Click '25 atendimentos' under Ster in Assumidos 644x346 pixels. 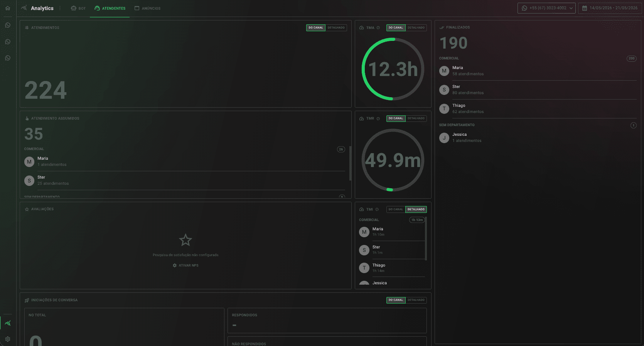pyautogui.click(x=53, y=184)
